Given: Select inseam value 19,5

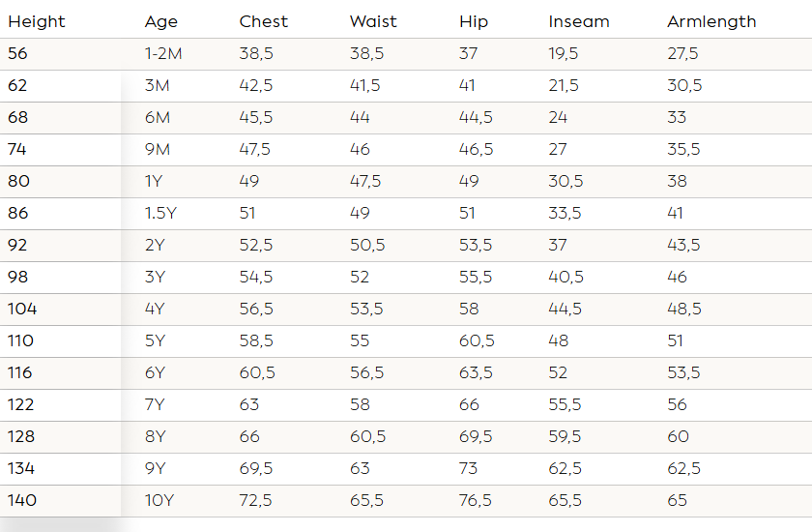Looking at the screenshot, I should pyautogui.click(x=564, y=54).
